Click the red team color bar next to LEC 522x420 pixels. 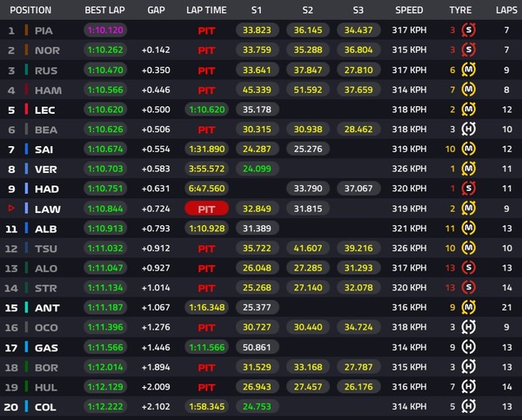26,110
